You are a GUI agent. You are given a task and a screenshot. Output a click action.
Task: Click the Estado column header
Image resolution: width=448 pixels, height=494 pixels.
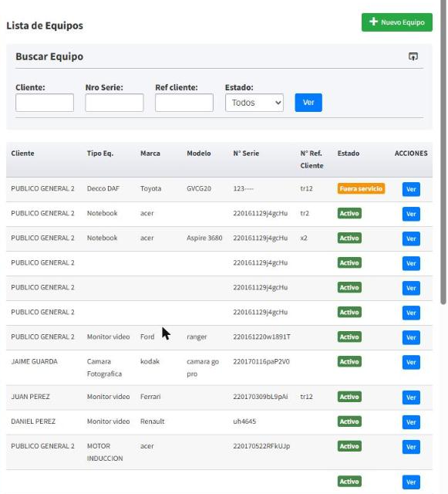pos(349,154)
